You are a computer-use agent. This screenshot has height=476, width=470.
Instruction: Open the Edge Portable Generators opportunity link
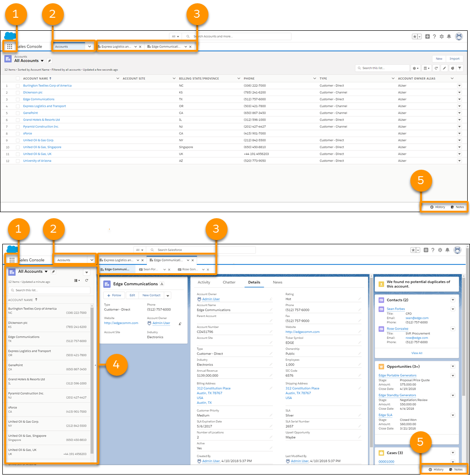(x=397, y=375)
